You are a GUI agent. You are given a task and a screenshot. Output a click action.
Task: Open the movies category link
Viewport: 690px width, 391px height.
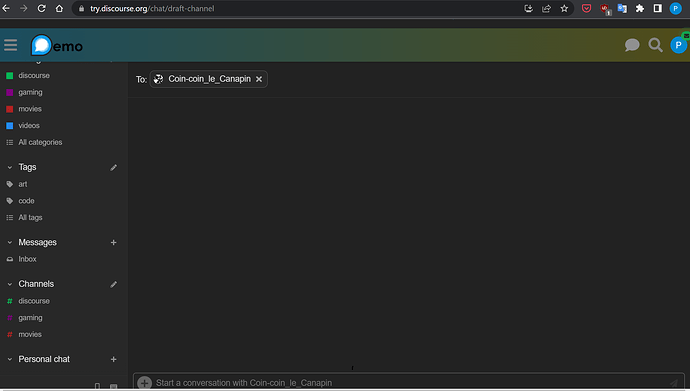30,109
